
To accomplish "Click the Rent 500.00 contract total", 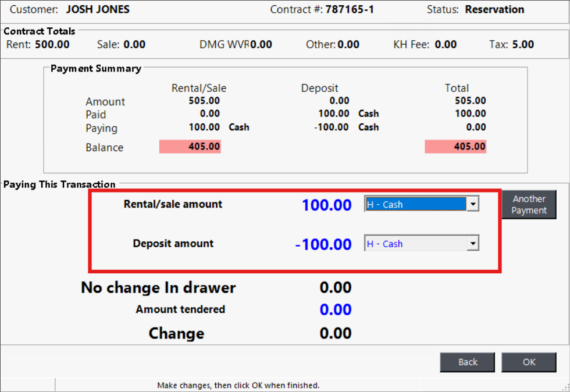I will point(52,44).
